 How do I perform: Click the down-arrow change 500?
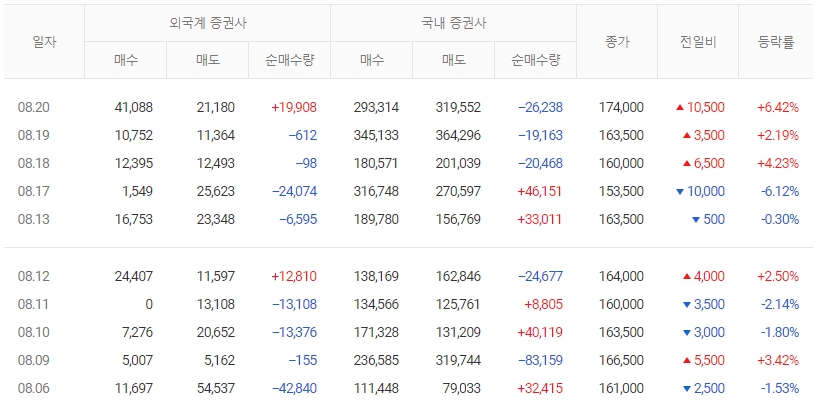[x=708, y=219]
